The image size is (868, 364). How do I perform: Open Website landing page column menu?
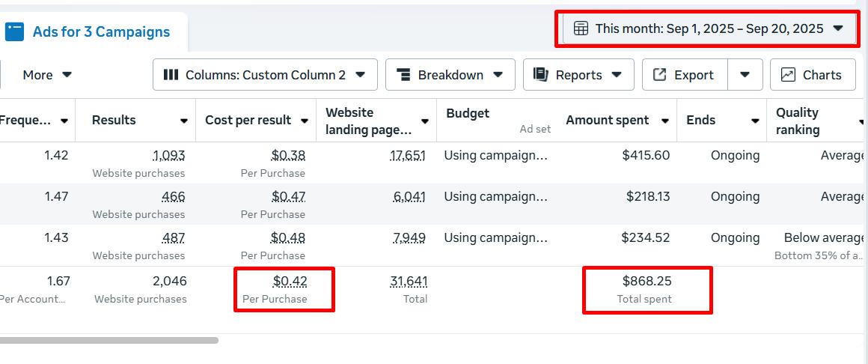425,121
